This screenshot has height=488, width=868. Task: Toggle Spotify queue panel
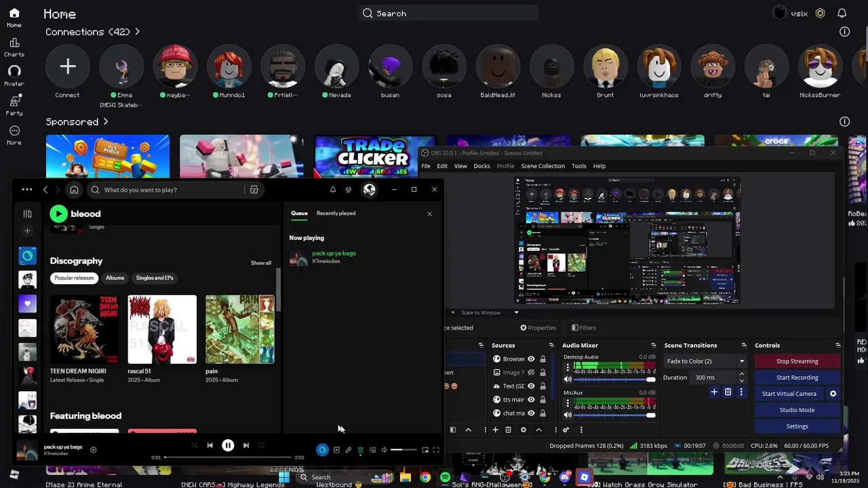pos(361,450)
